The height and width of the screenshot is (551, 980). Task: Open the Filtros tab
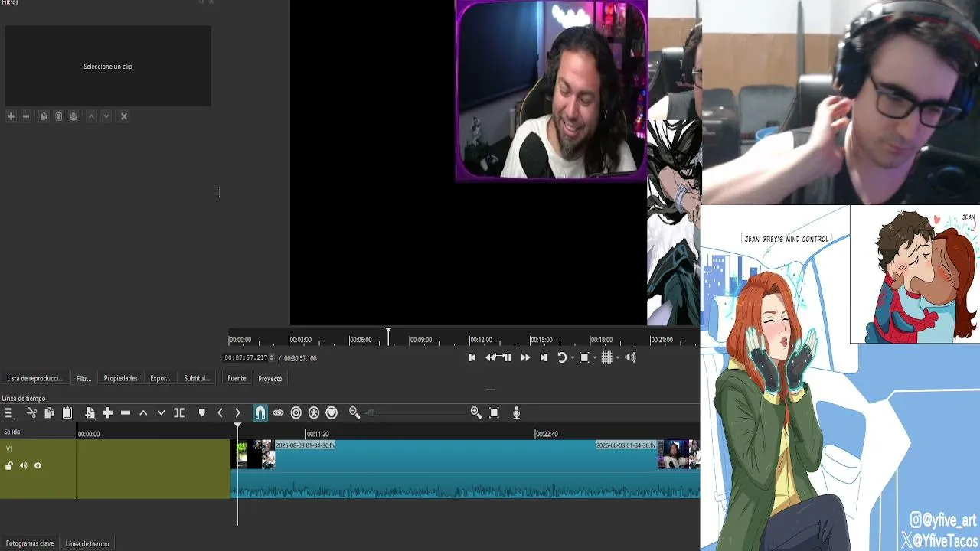click(83, 378)
